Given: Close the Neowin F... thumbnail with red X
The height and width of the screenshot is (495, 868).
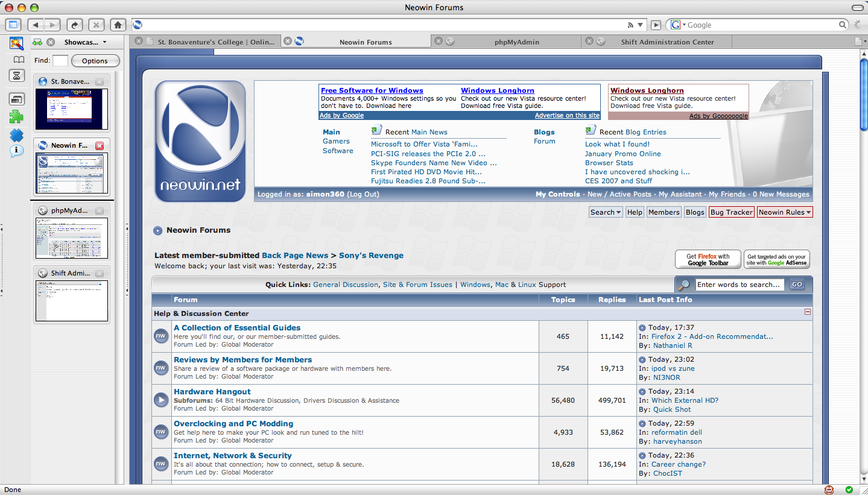Looking at the screenshot, I should 100,145.
